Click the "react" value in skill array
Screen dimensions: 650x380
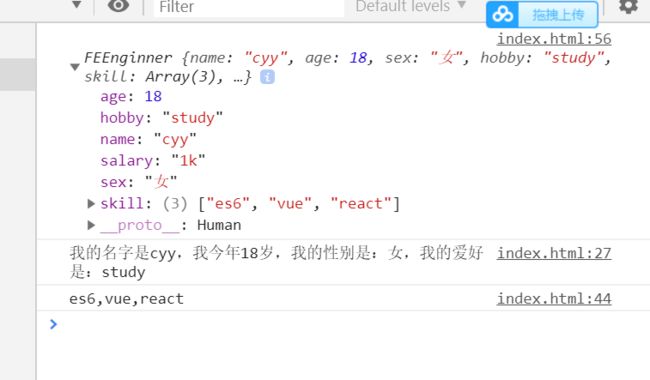(x=360, y=203)
